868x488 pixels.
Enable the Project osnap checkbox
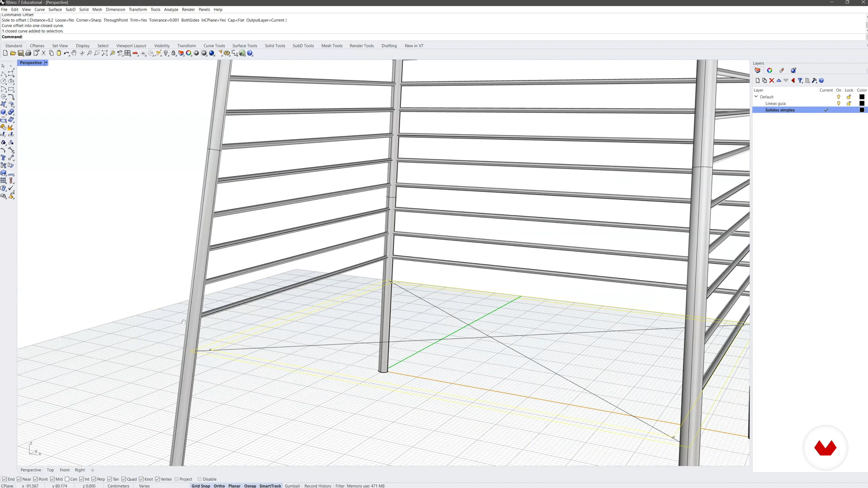(x=176, y=479)
